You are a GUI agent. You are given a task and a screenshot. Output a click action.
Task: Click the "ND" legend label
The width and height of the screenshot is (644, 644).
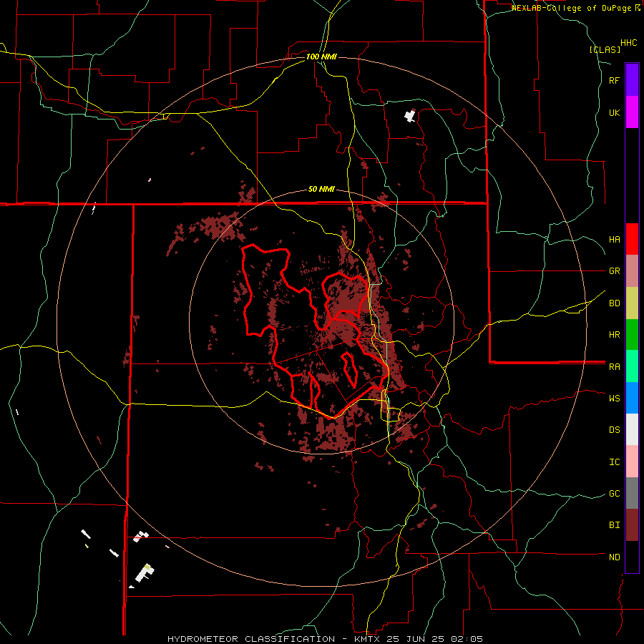click(614, 557)
